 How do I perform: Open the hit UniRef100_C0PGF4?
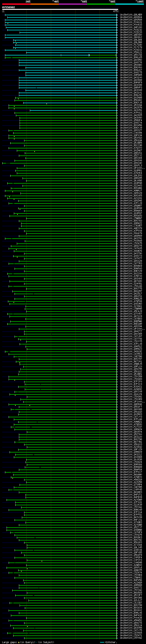131,557
